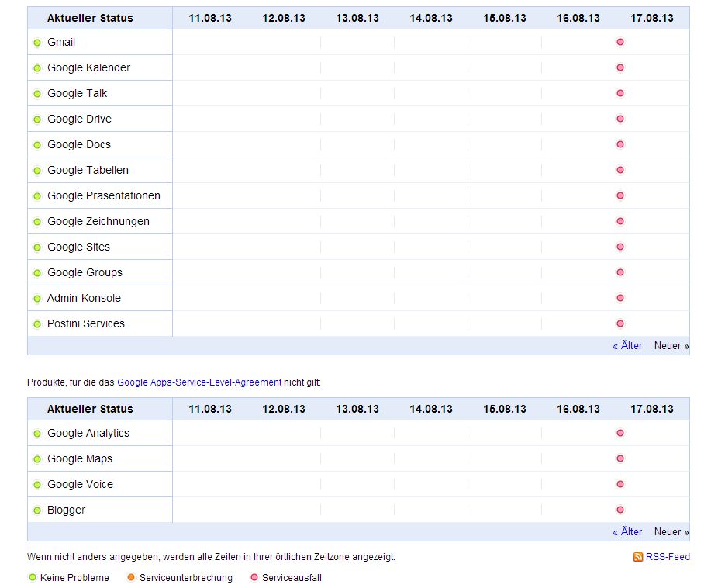Click Google Zeichnungen green status icon
This screenshot has height=588, width=718.
pyautogui.click(x=37, y=223)
